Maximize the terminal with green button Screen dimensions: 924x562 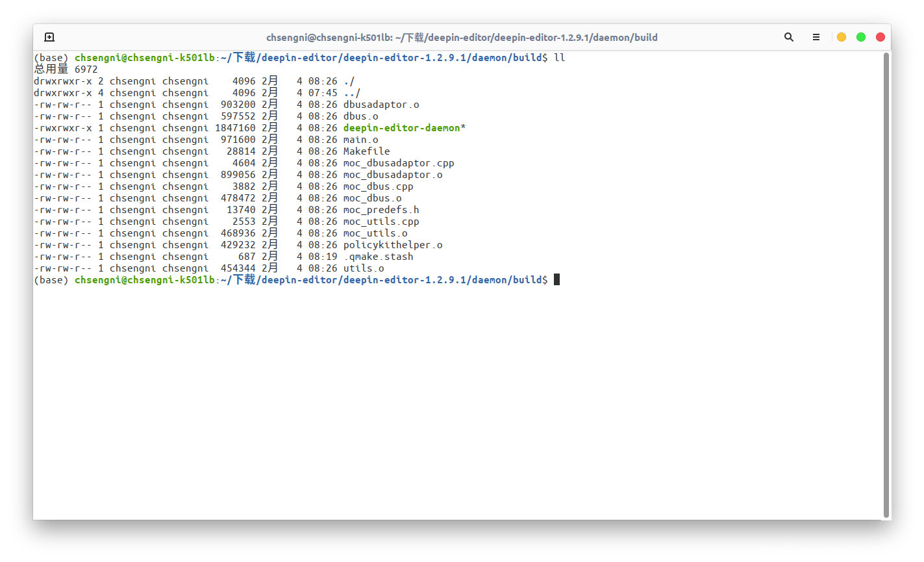861,37
